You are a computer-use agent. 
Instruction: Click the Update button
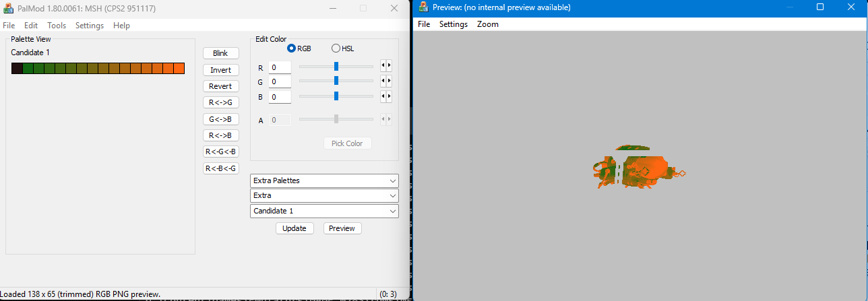[x=294, y=228]
